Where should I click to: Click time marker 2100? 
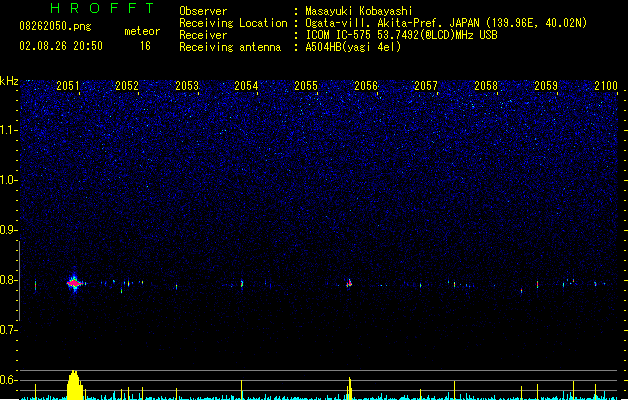pos(606,86)
